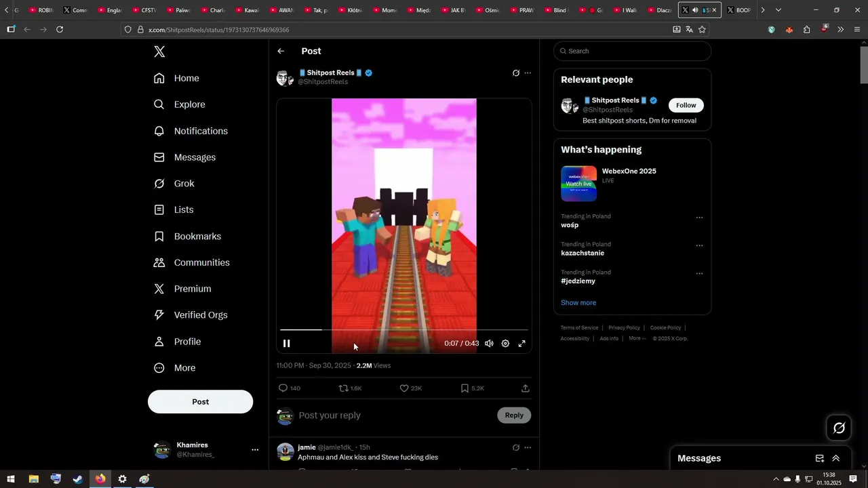Open trending topic kazachstanie
This screenshot has width=868, height=488.
583,253
